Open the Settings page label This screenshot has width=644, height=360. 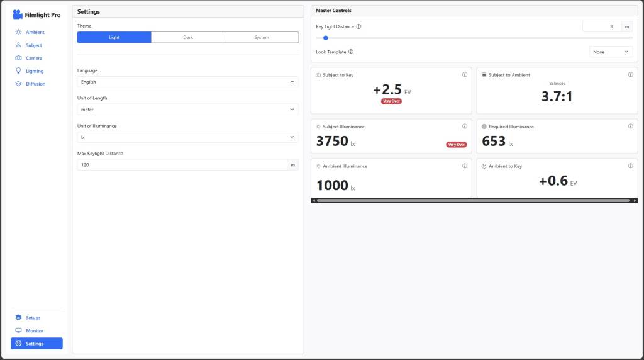click(x=35, y=344)
